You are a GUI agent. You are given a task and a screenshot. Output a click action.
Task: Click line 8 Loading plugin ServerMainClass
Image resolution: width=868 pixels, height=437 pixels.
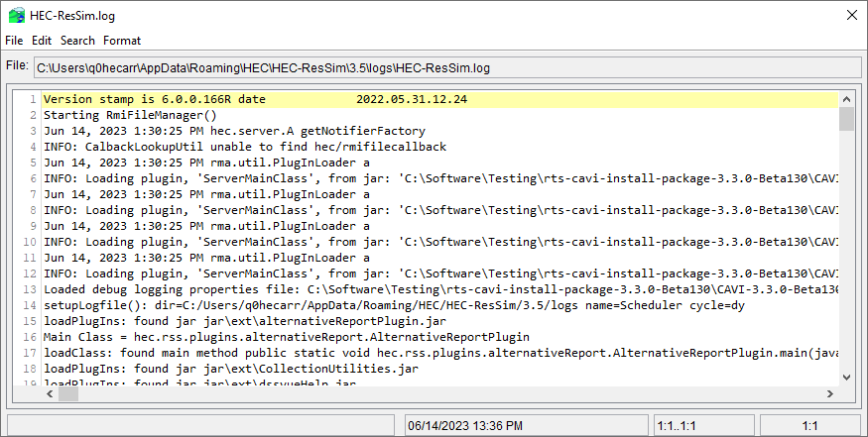pos(441,210)
